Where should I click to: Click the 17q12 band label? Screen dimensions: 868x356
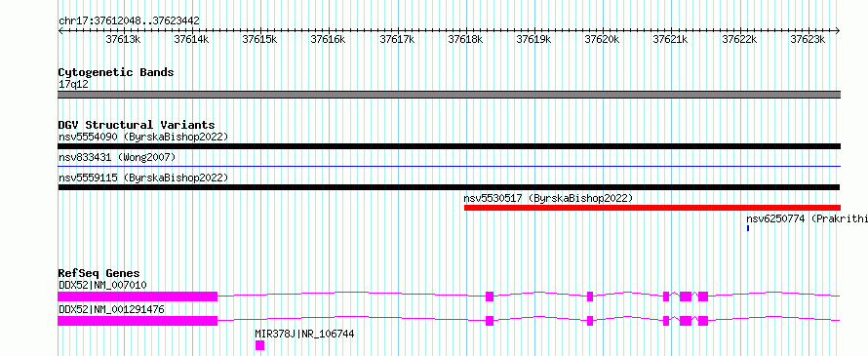73,85
